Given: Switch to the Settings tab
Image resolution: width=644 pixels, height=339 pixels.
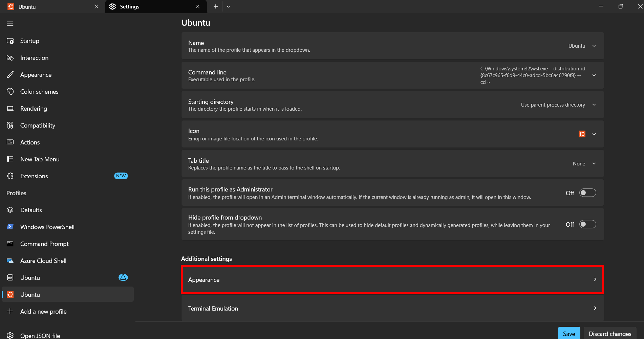Looking at the screenshot, I should [x=156, y=7].
